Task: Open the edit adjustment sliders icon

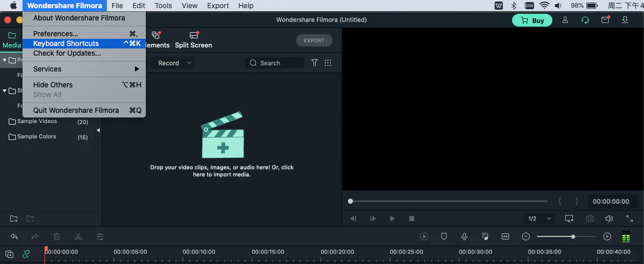Action: pos(100,236)
